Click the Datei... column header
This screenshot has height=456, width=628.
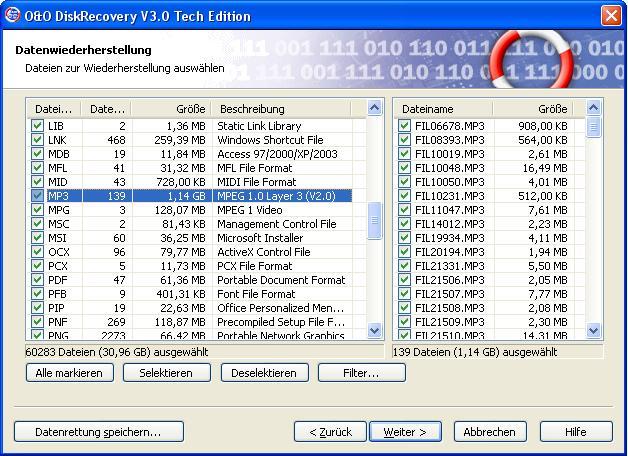[x=54, y=109]
